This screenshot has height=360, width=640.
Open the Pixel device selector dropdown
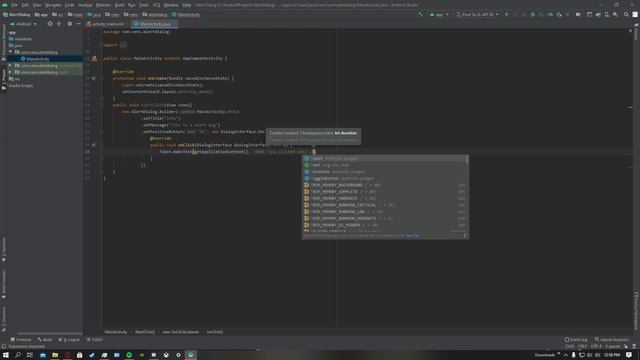(x=478, y=14)
